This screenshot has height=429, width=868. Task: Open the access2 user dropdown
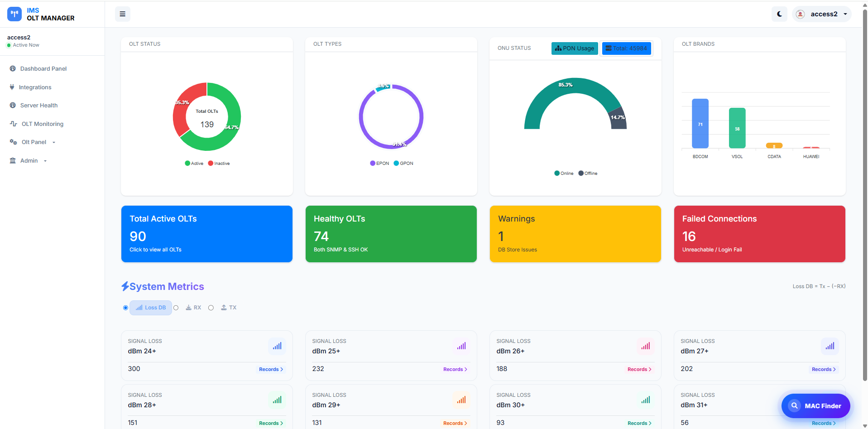pos(822,14)
